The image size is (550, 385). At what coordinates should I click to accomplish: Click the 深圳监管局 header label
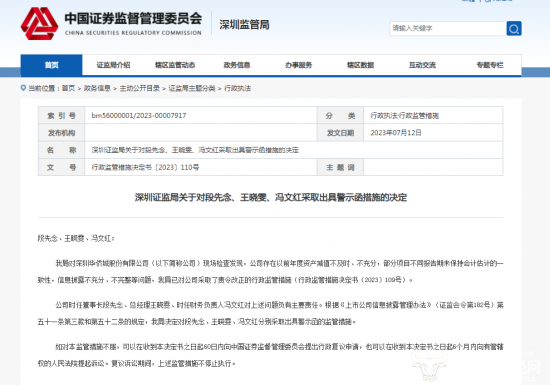244,25
